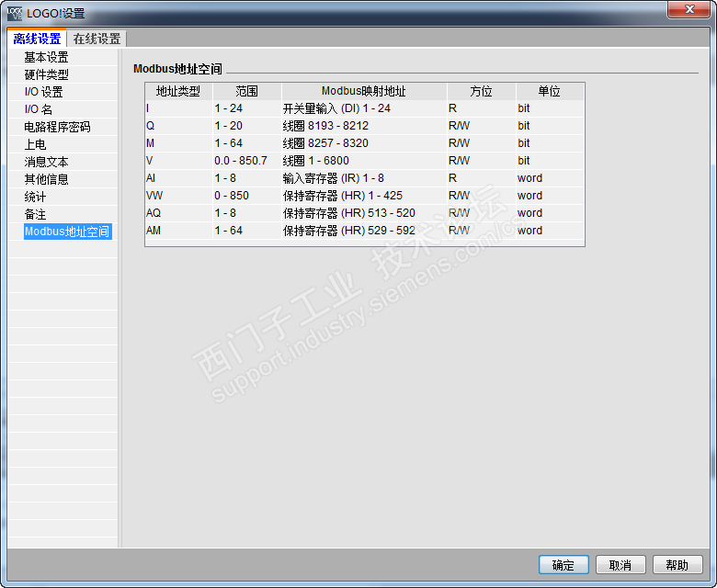The height and width of the screenshot is (588, 717).
Task: Click the 地址类型 column header
Action: [178, 91]
